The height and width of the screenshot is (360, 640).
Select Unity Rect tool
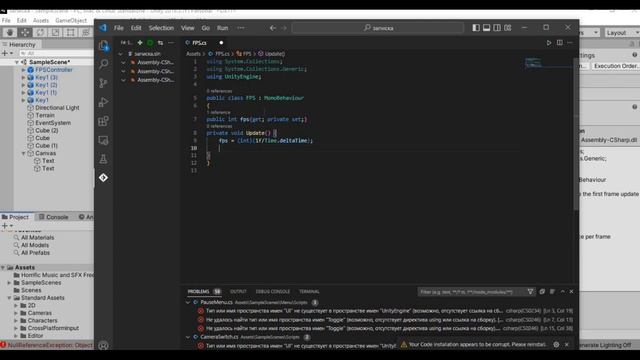click(70, 32)
